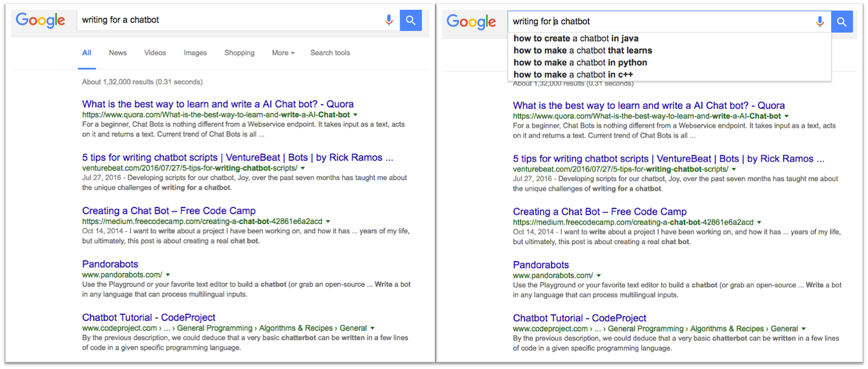
Task: Open Chatbot Tutorial CodeProject result, left window
Action: 149,317
